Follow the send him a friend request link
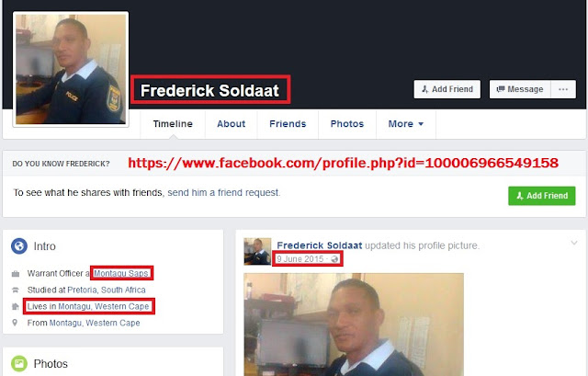The width and height of the screenshot is (588, 376). [223, 192]
